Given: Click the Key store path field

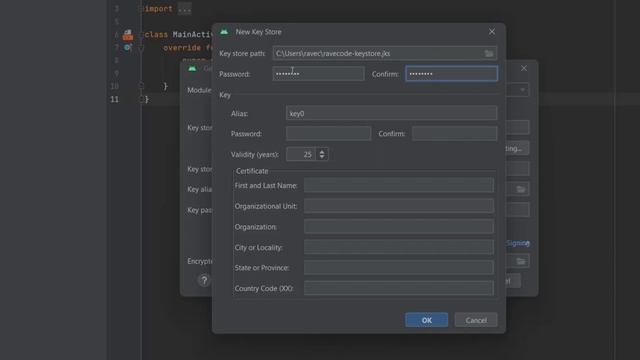Looking at the screenshot, I should 385,53.
